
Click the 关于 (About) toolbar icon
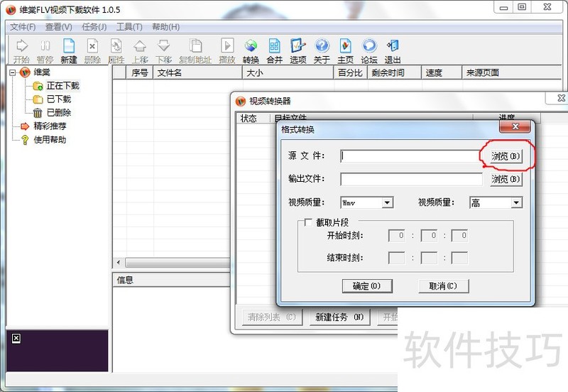coord(322,50)
